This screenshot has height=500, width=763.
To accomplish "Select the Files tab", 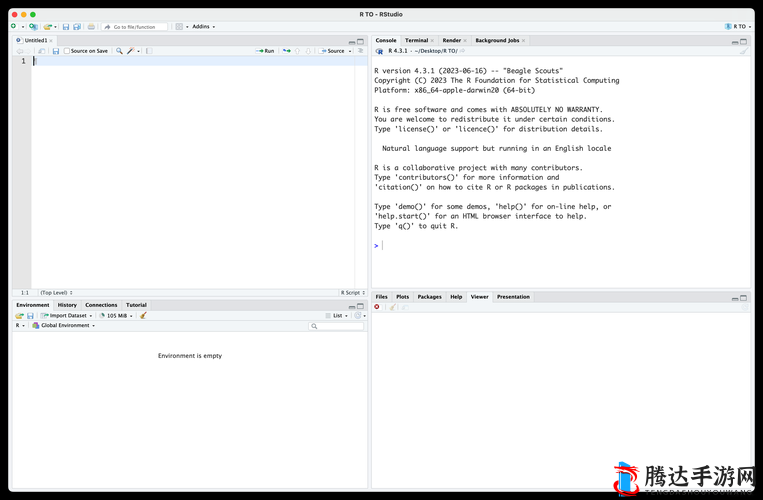I will coord(382,297).
